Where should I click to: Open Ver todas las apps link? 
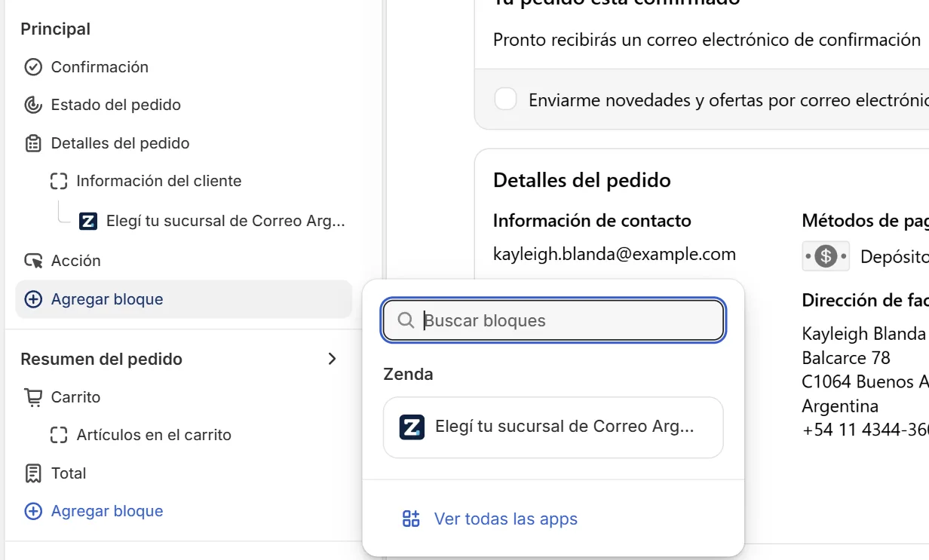[x=506, y=519]
